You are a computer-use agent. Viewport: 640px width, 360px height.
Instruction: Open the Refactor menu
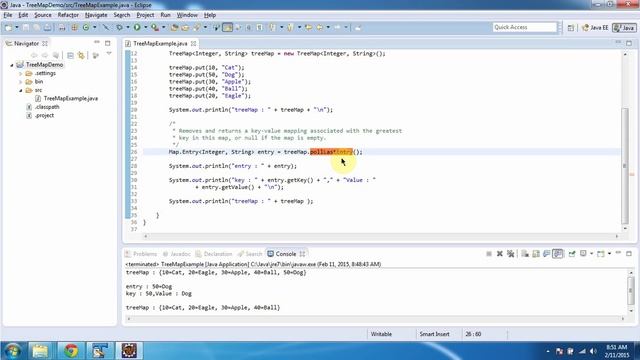coord(68,15)
